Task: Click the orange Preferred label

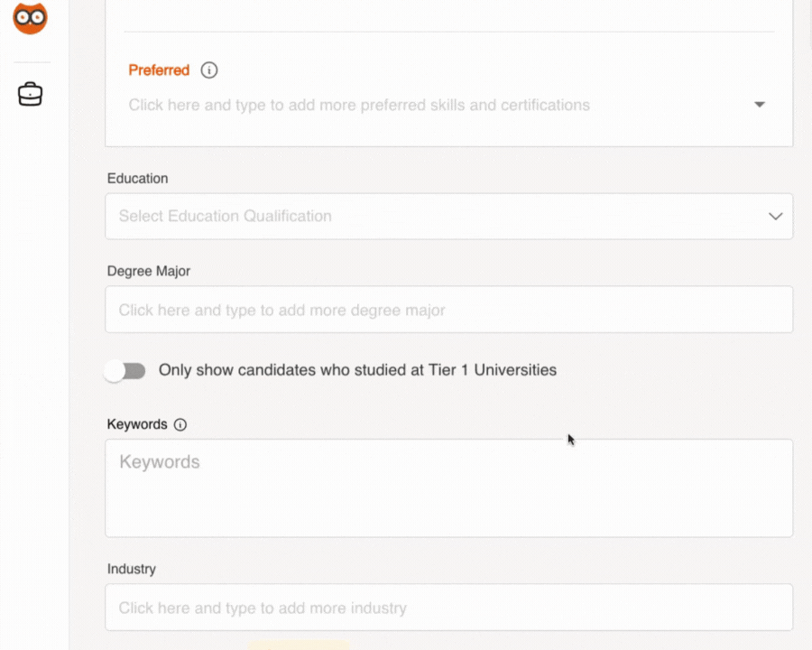Action: pyautogui.click(x=159, y=70)
